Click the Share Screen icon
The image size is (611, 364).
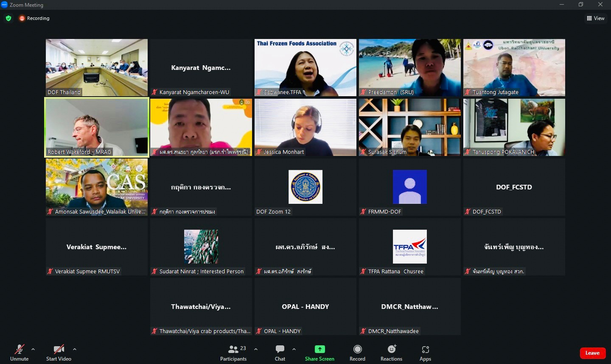320,349
